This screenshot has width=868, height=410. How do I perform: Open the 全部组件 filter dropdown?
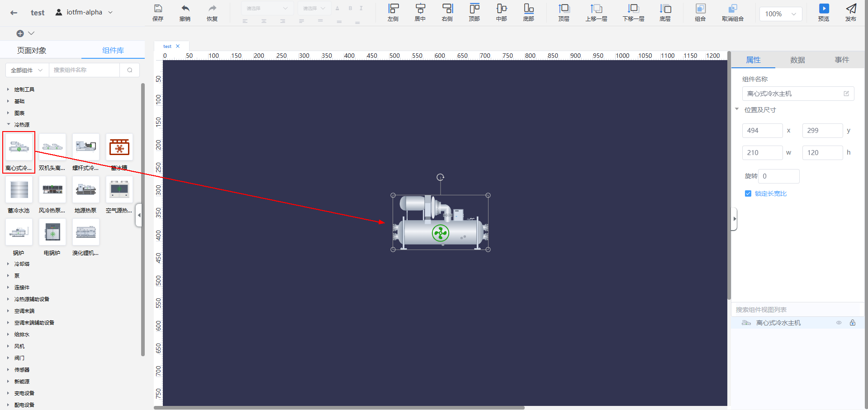click(27, 70)
